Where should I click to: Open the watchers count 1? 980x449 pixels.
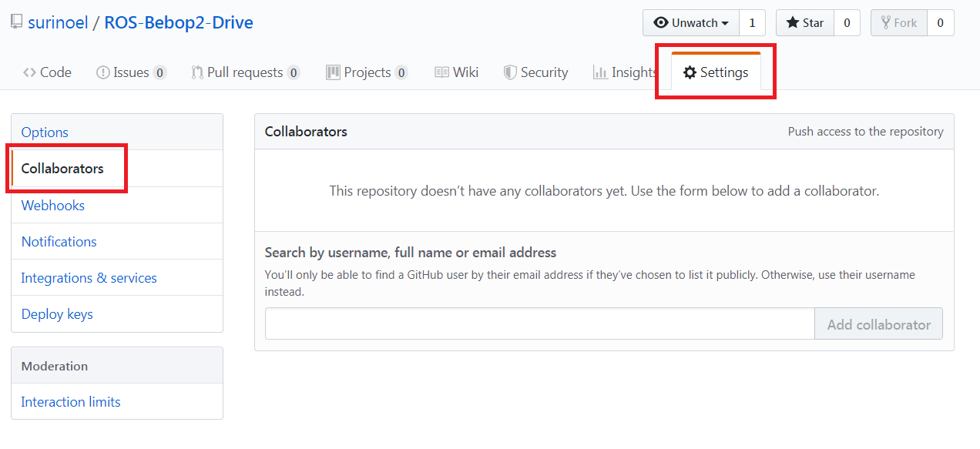752,23
